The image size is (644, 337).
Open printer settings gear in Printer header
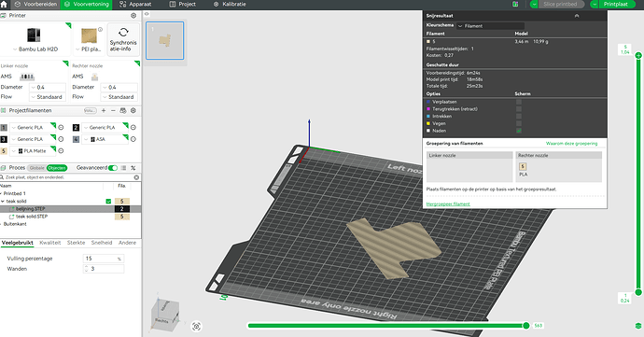[x=133, y=16]
